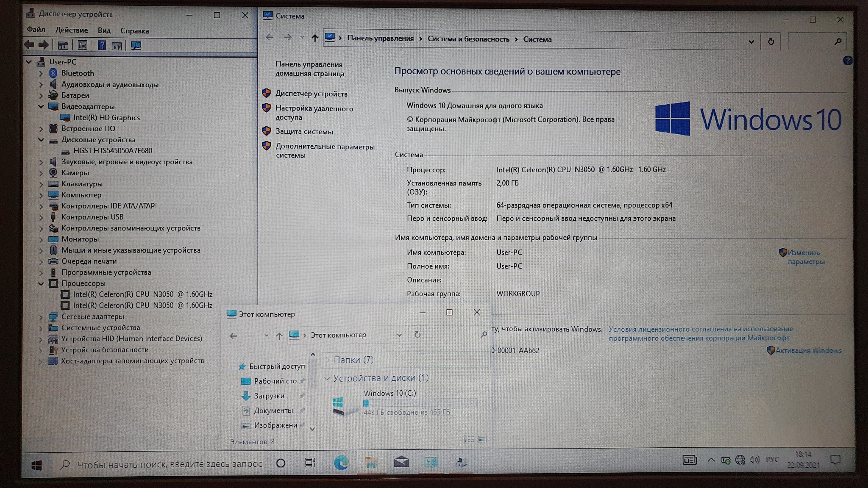Open Task View on the taskbar
The image size is (868, 488).
[310, 463]
